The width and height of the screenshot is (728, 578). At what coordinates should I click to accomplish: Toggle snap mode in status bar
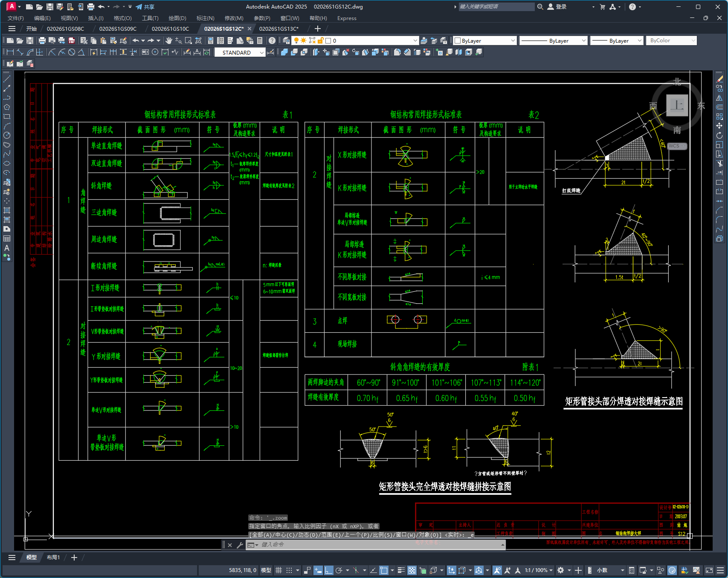pyautogui.click(x=289, y=570)
